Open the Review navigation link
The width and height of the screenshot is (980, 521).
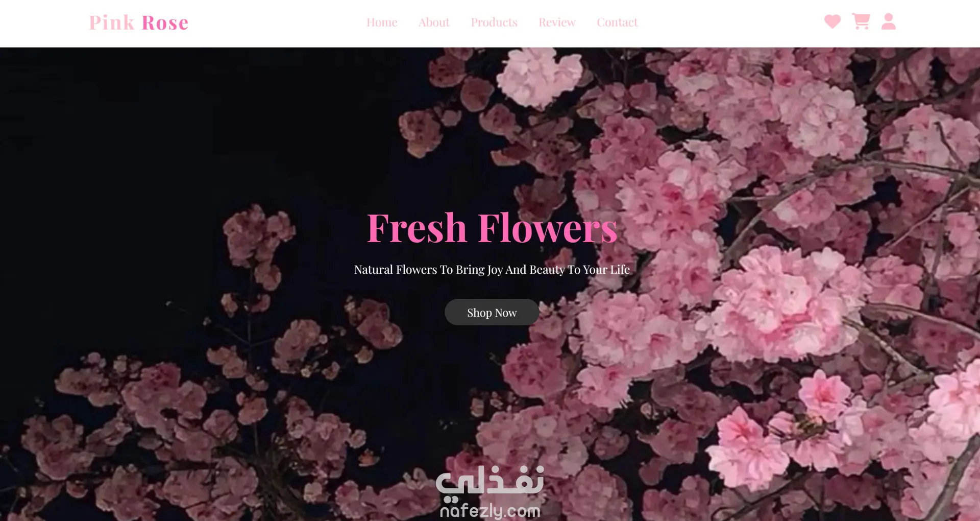(x=557, y=22)
